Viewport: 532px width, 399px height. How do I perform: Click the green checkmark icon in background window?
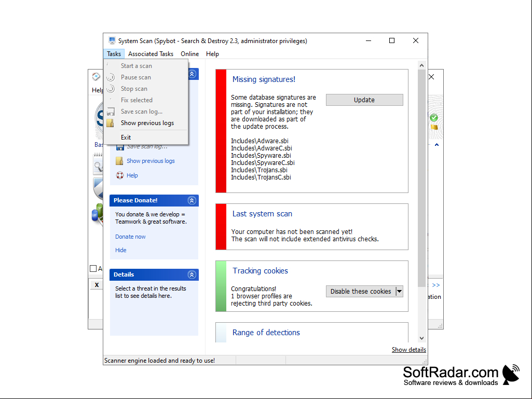pos(434,118)
